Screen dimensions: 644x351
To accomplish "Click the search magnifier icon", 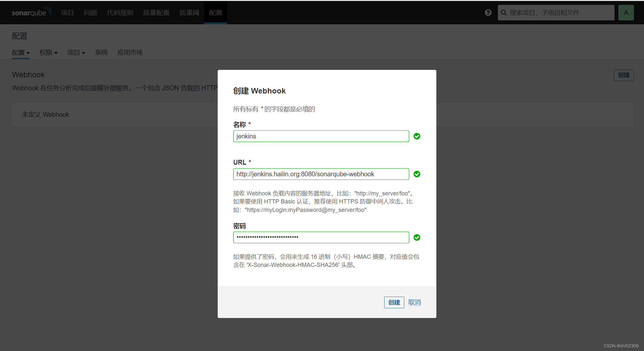I will tap(504, 13).
